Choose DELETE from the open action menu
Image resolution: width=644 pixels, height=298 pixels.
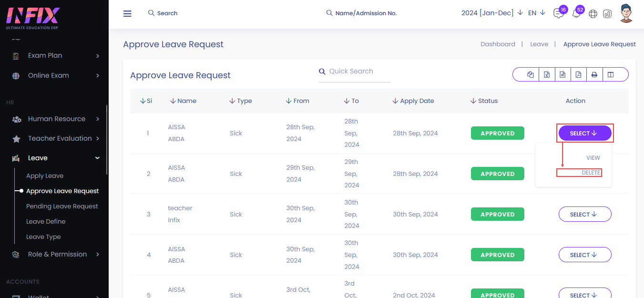[591, 173]
